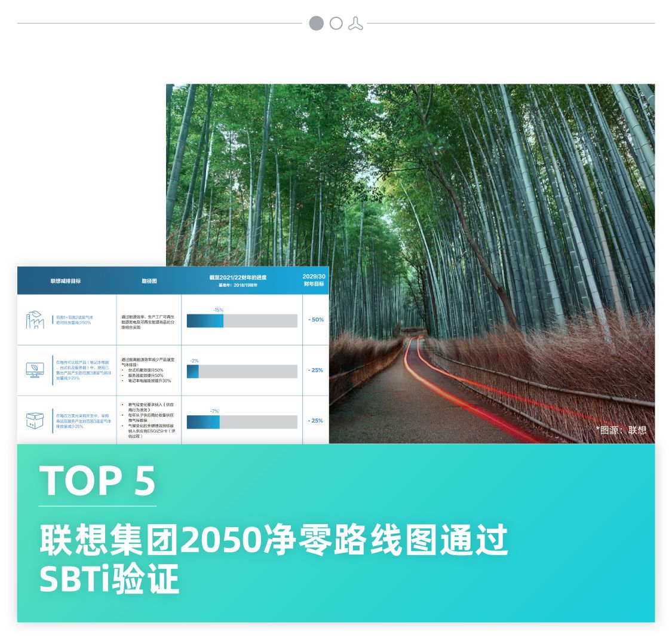Viewport: 672px width, 640px height.
Task: Click the 在每百万美元采购开支中 goal text
Action: click(83, 421)
